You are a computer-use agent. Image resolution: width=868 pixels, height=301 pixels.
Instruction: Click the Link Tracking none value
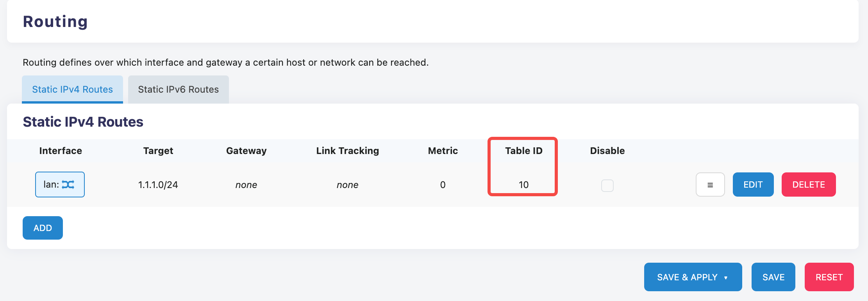point(347,185)
